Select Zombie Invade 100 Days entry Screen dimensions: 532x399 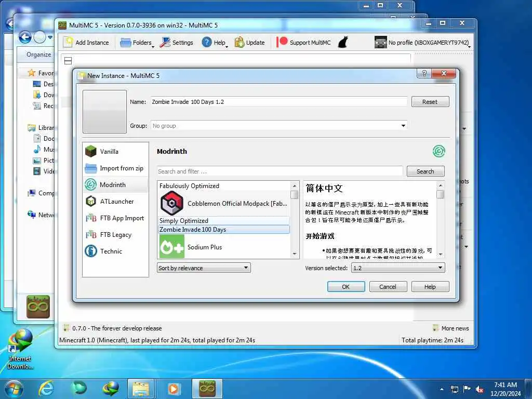(x=224, y=229)
